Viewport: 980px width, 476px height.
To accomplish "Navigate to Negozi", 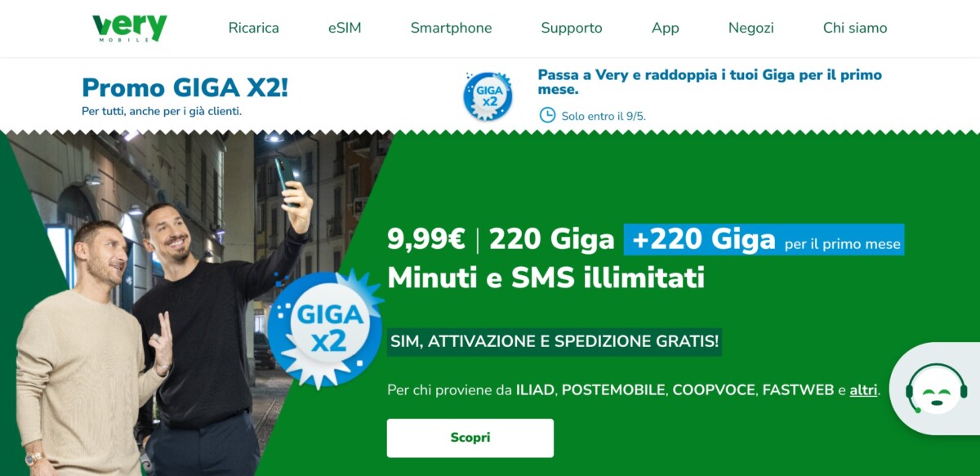I will pyautogui.click(x=751, y=28).
